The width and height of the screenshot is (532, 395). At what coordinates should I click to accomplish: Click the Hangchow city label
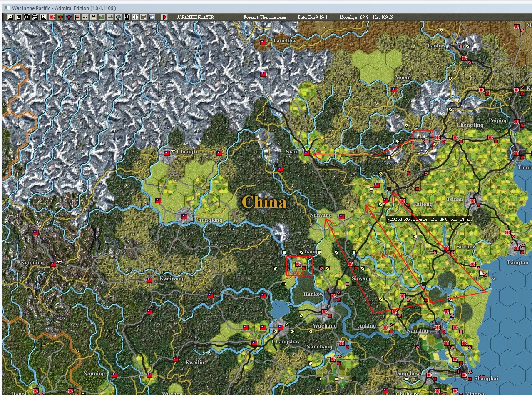407,373
